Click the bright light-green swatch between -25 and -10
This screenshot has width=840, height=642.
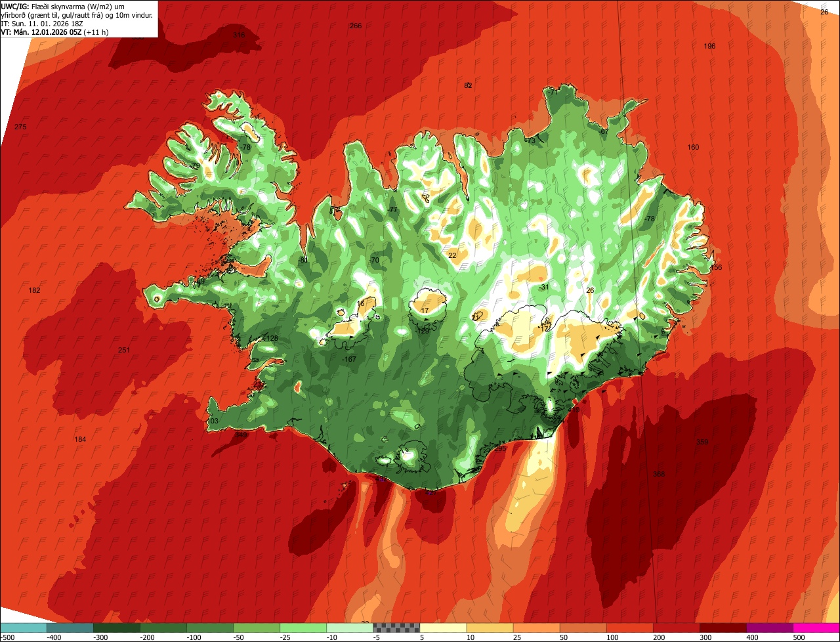[x=303, y=628]
